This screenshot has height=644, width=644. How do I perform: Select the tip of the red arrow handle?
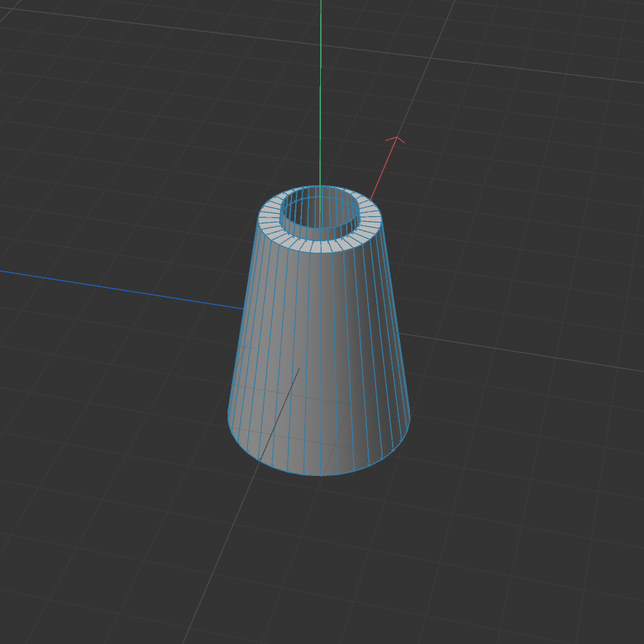click(x=396, y=139)
